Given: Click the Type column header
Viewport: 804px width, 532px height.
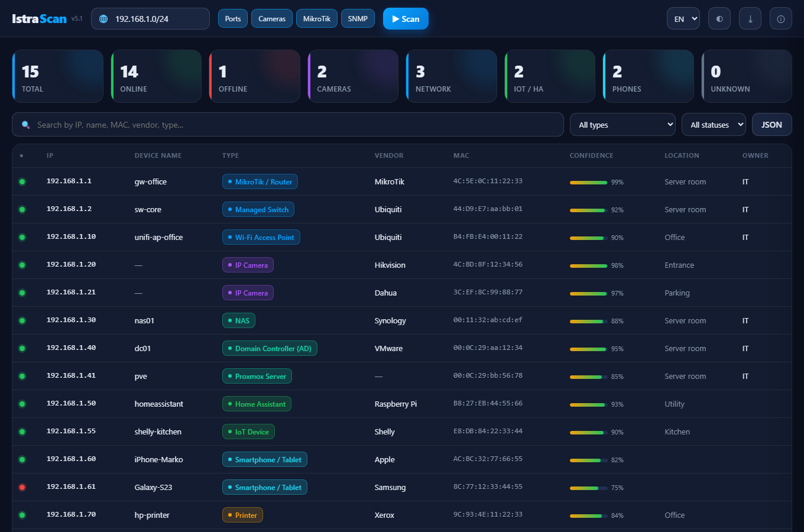Looking at the screenshot, I should tap(231, 155).
